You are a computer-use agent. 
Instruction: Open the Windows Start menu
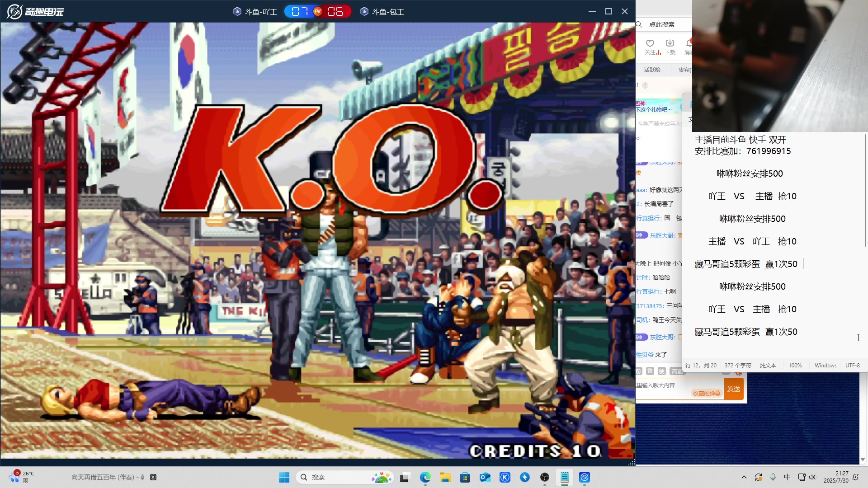284,477
